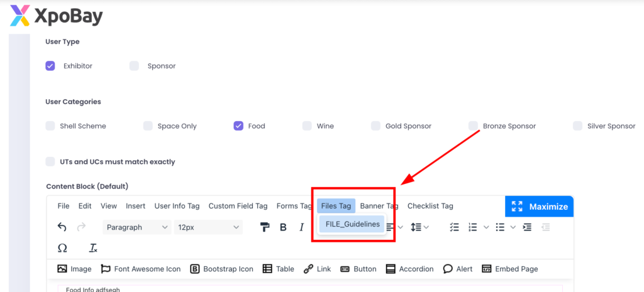The width and height of the screenshot is (644, 292).
Task: Enable the Sponsor checkbox
Action: point(134,66)
